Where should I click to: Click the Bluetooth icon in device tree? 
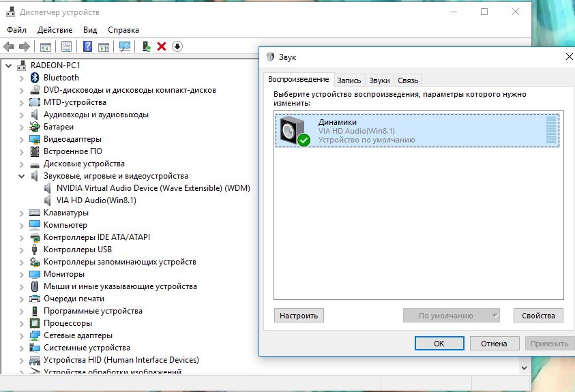(x=35, y=78)
